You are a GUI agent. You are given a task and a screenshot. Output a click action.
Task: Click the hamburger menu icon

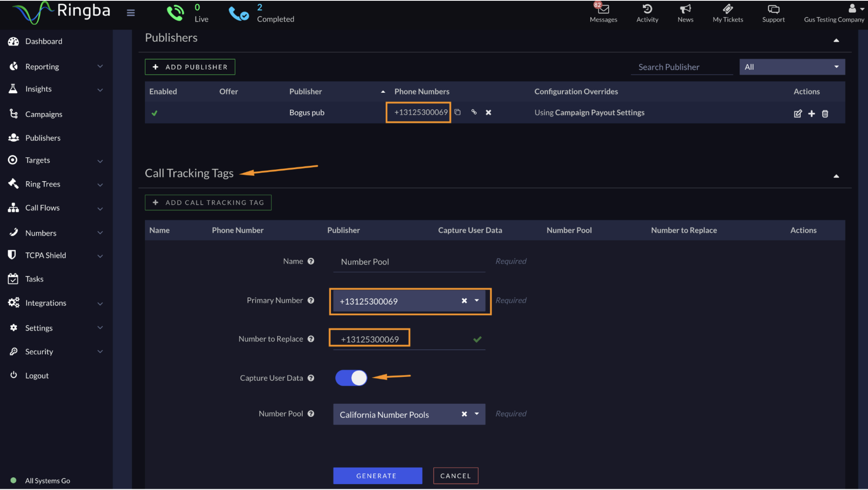[131, 13]
